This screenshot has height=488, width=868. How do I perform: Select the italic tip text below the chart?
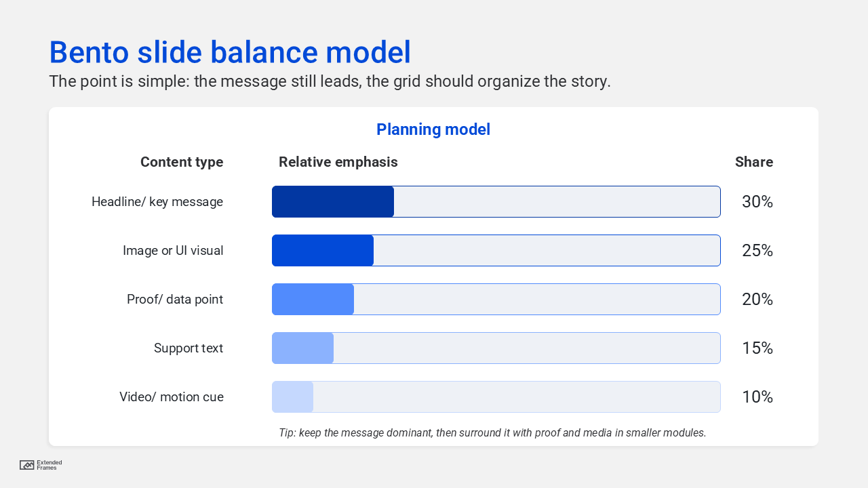(x=492, y=432)
